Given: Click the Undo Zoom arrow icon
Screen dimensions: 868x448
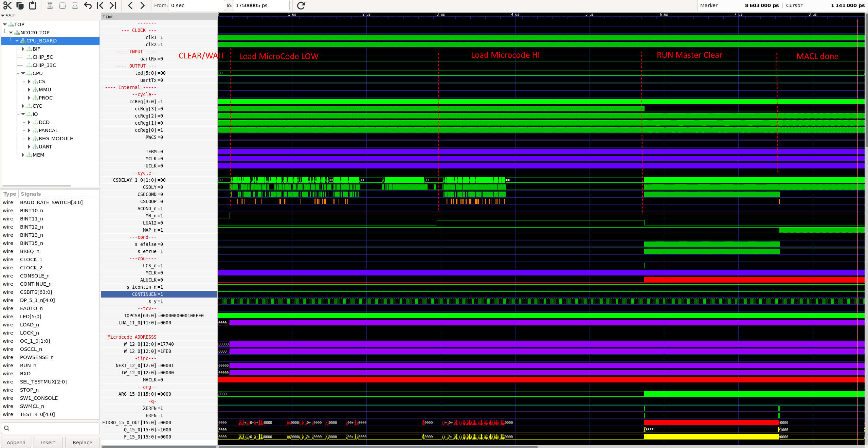Looking at the screenshot, I should click(88, 5).
